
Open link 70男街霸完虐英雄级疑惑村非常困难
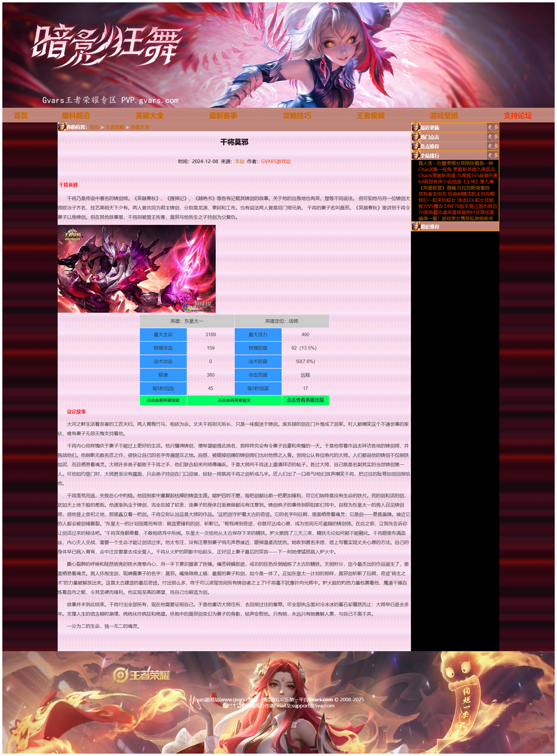coord(456,213)
